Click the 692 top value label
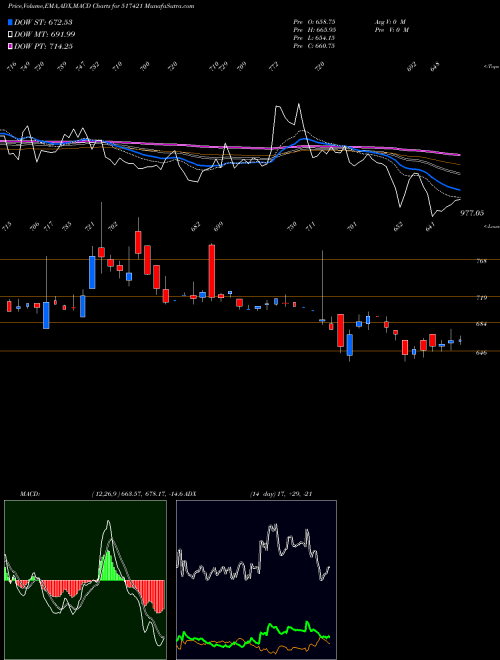The width and height of the screenshot is (500, 660). [411, 66]
